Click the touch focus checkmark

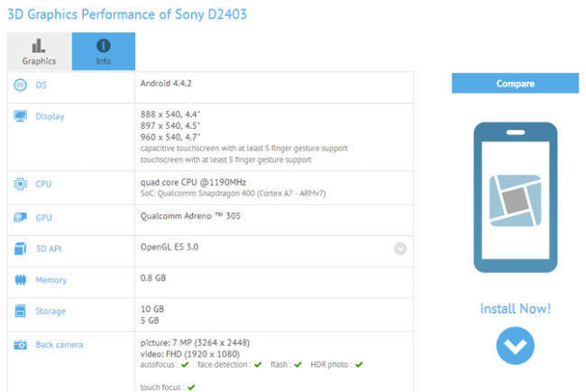click(191, 387)
